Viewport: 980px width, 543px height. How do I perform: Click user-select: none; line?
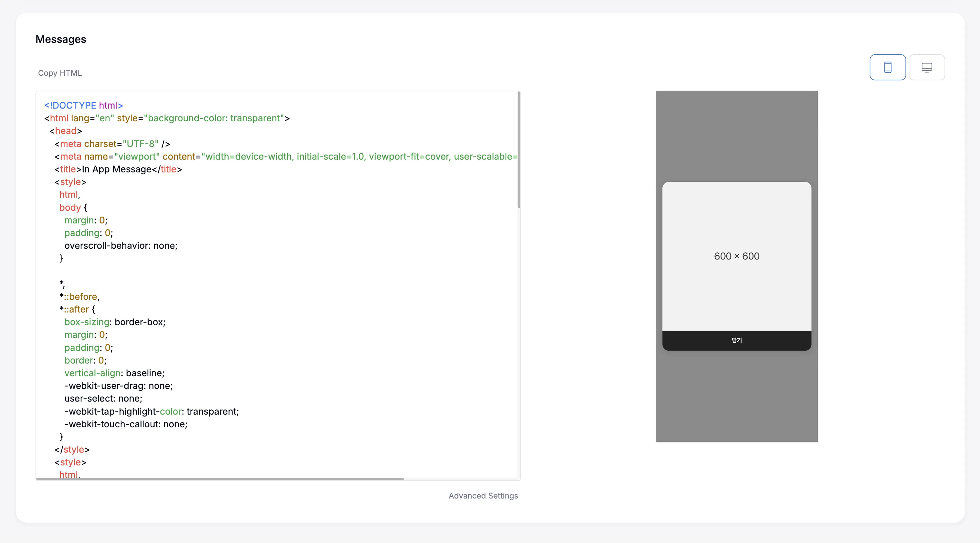103,399
